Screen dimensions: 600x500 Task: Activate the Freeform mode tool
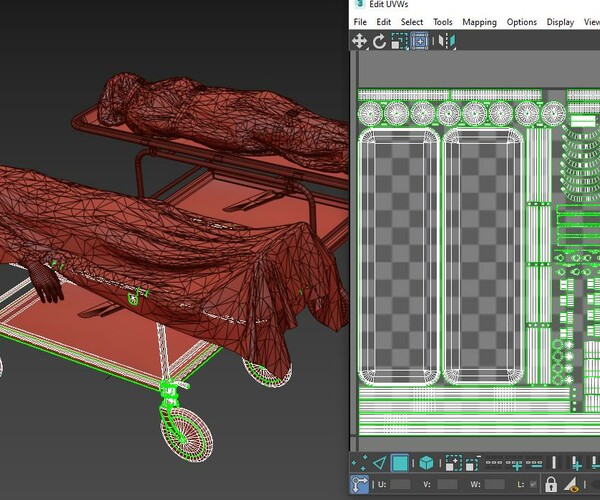(x=421, y=41)
